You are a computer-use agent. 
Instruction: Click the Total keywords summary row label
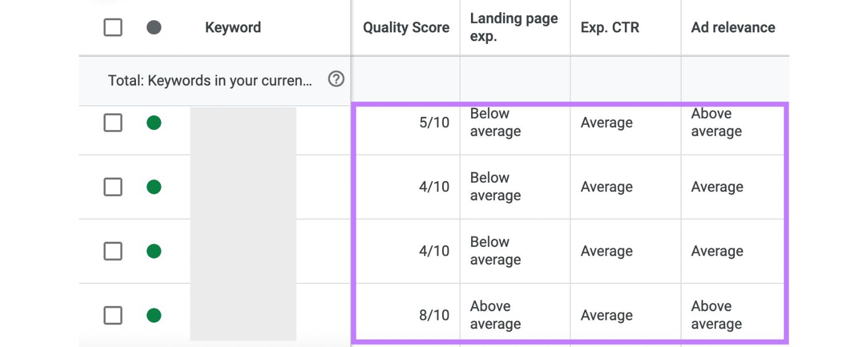[x=209, y=80]
